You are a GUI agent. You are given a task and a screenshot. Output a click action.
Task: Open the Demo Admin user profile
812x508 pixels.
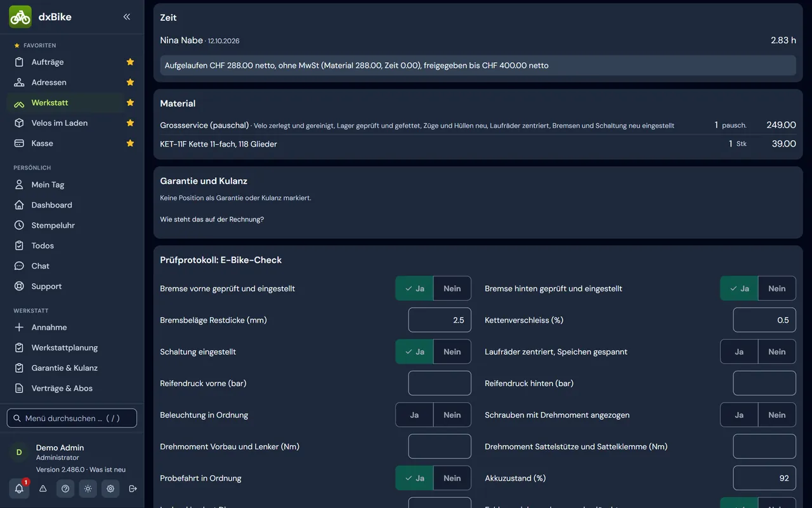[x=72, y=452]
